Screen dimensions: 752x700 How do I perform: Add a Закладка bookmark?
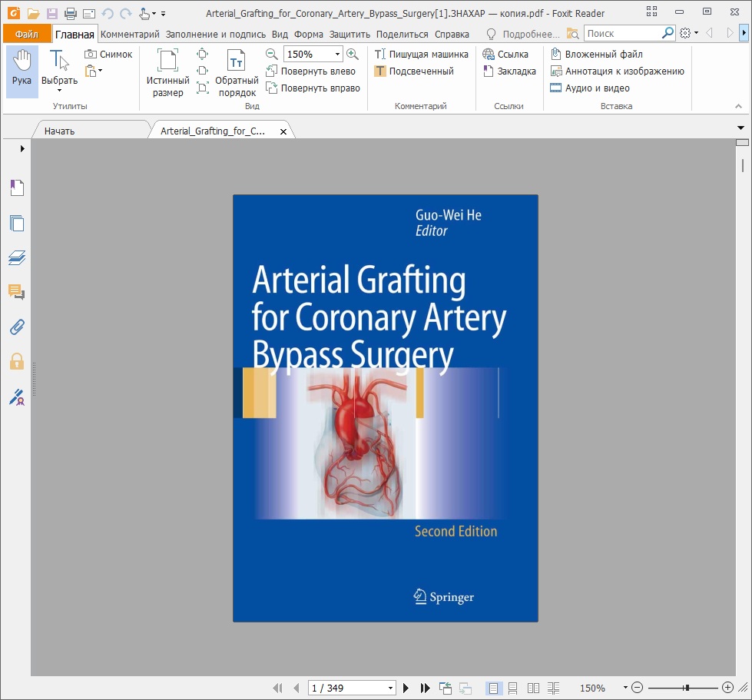pos(509,71)
